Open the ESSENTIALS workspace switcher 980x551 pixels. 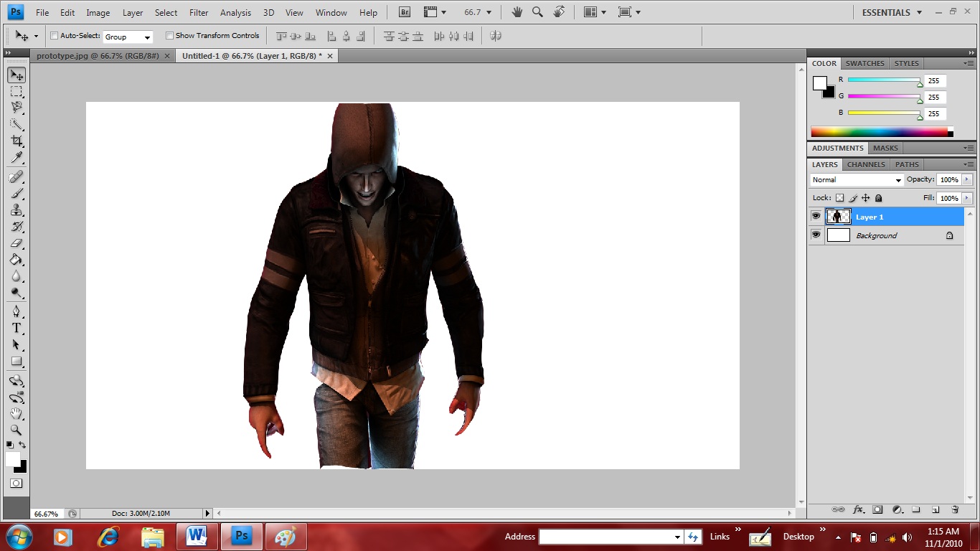[x=892, y=12]
